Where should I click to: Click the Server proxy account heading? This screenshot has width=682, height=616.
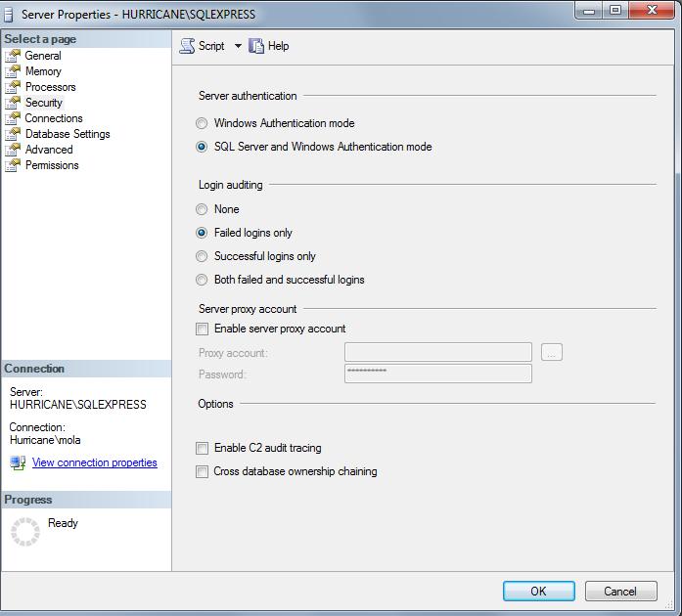tap(248, 309)
